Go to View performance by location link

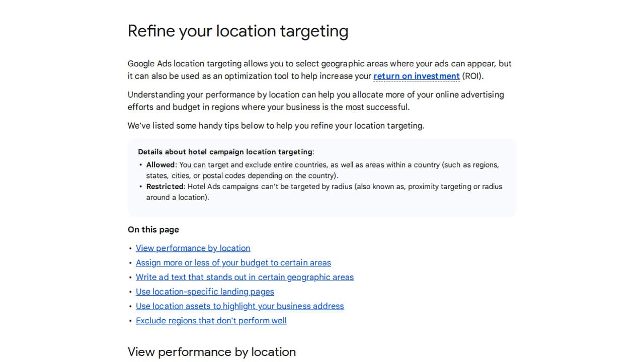(x=193, y=248)
